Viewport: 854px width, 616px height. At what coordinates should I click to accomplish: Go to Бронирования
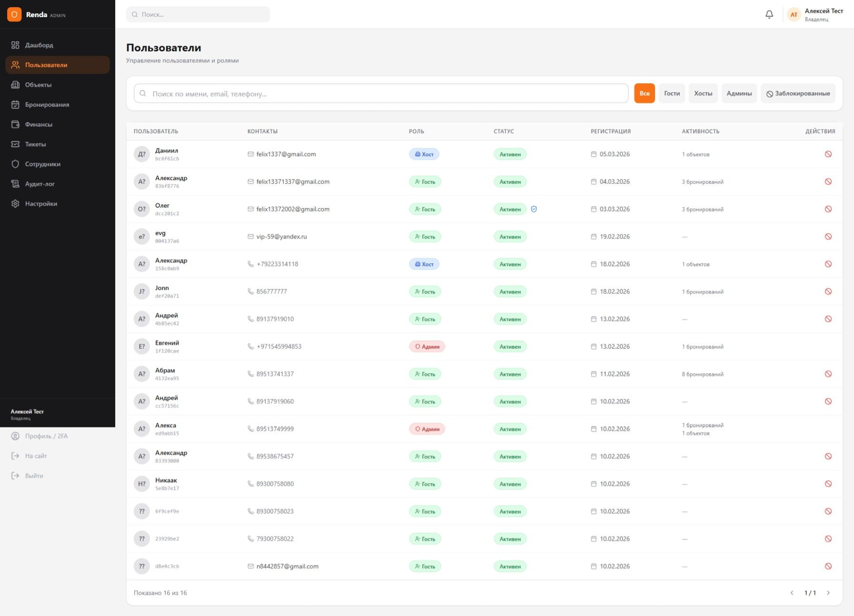click(x=57, y=105)
